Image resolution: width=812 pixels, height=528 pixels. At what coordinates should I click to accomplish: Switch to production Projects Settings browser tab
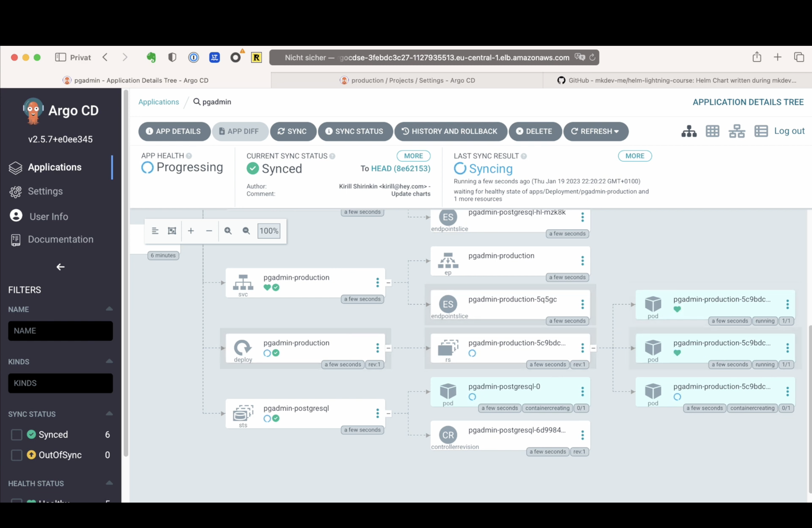point(407,80)
